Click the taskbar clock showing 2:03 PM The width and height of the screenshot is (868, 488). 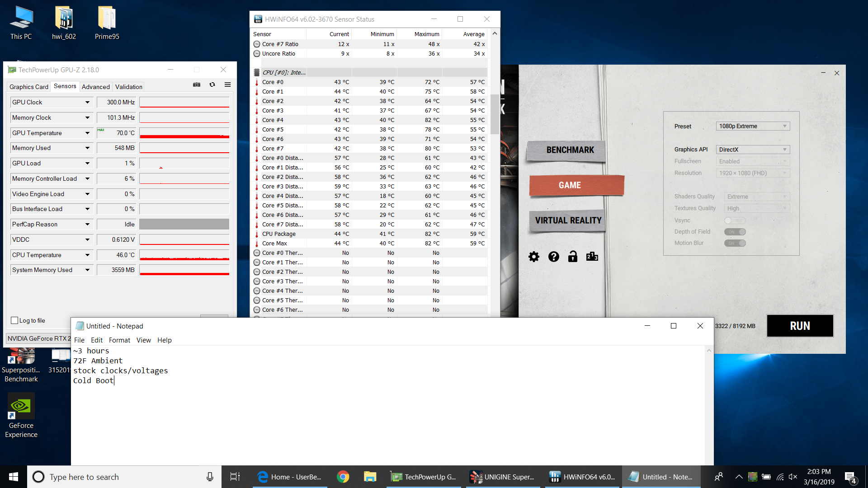(x=819, y=477)
